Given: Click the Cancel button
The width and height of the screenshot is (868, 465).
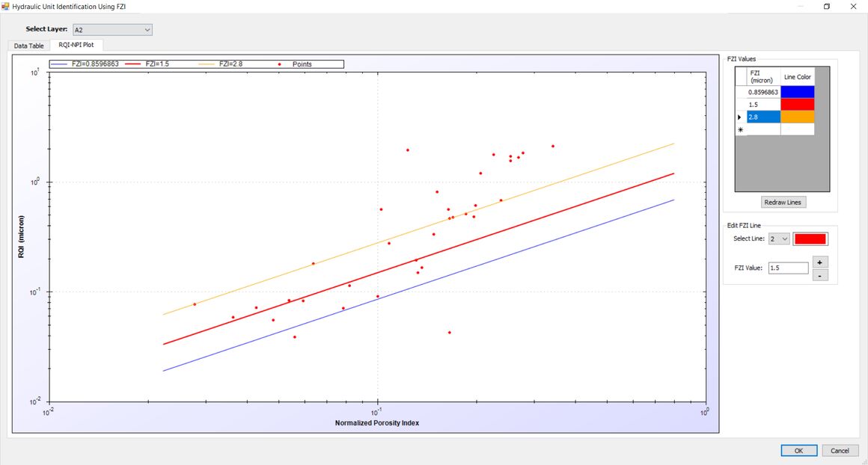Looking at the screenshot, I should (840, 450).
